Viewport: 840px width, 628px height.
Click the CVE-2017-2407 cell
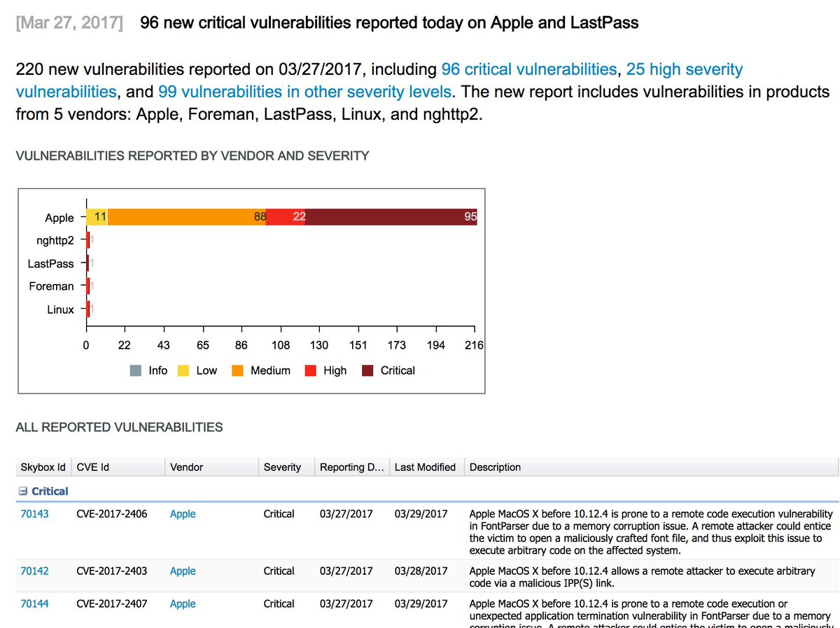(112, 603)
